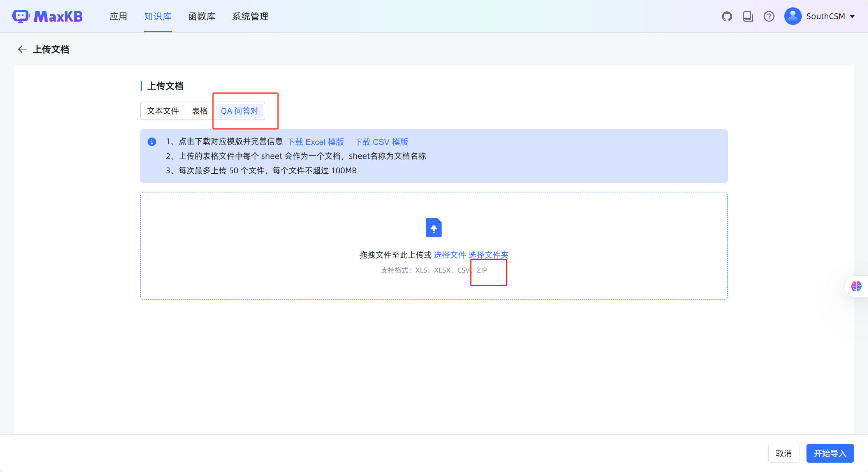Switch to the 文本文件 tab
This screenshot has height=472, width=868.
tap(163, 111)
